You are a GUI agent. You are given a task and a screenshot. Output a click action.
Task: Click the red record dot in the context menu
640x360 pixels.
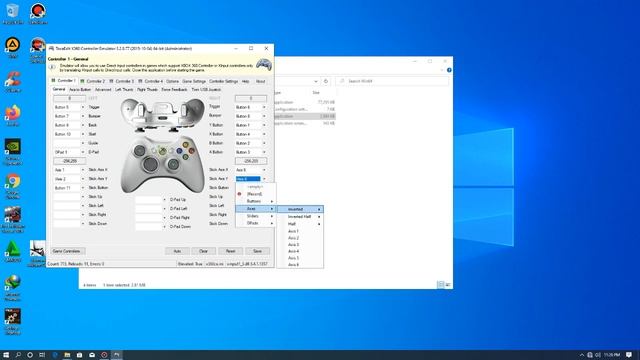point(240,194)
